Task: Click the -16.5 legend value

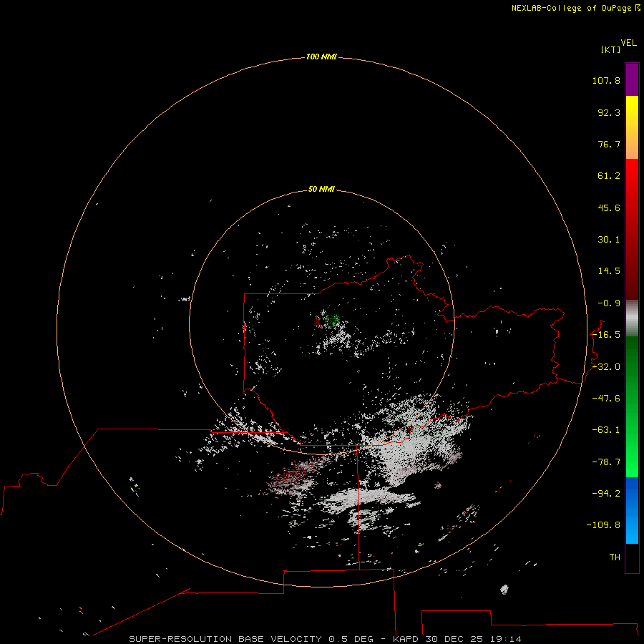Action: (x=606, y=335)
